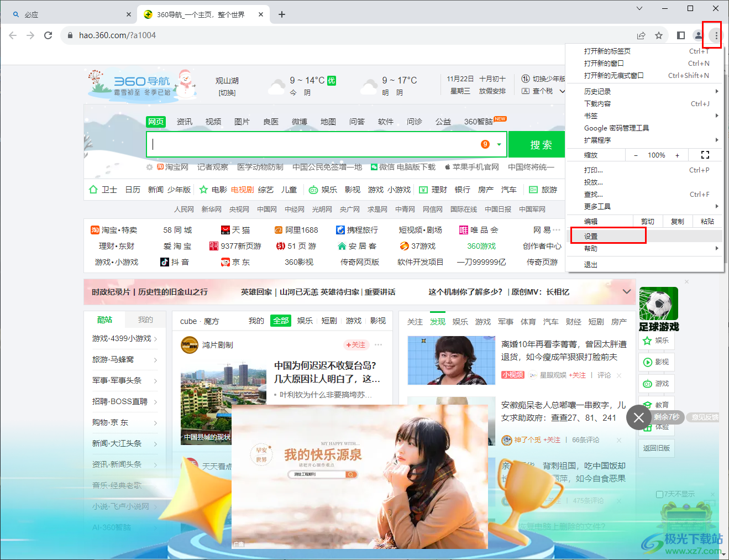The height and width of the screenshot is (560, 729).
Task: Select the 全部 feed tab
Action: tap(281, 321)
